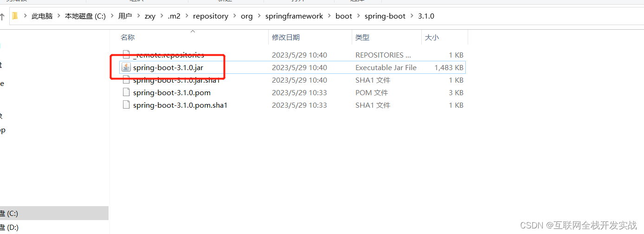Navigate to org breadcrumb segment
Screen dimensions: 644x234
(247, 16)
